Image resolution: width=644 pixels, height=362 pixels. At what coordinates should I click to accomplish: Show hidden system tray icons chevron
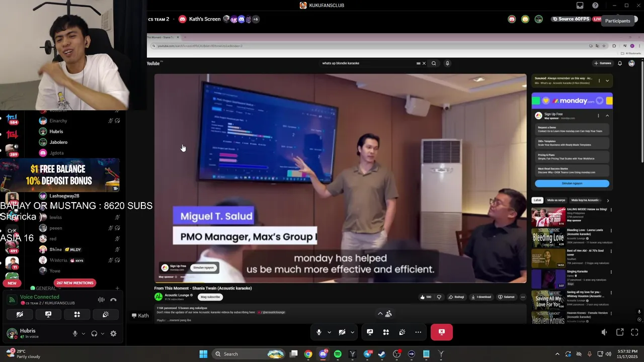click(x=557, y=354)
